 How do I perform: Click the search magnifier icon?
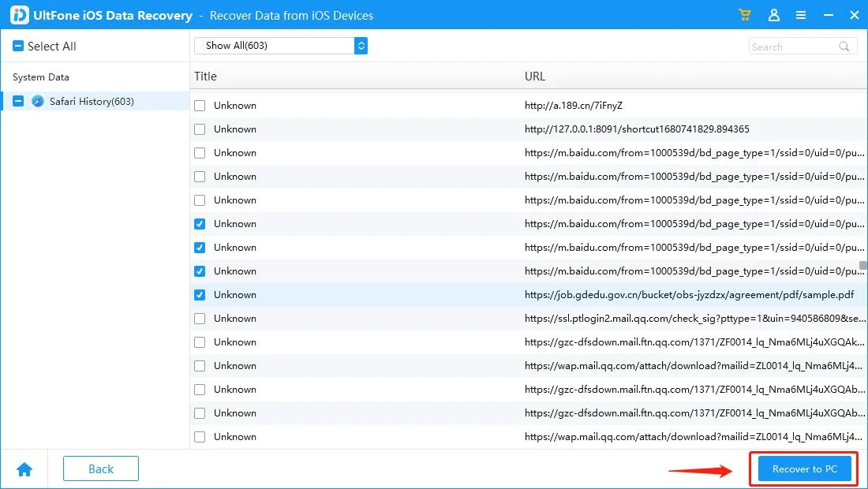point(844,47)
